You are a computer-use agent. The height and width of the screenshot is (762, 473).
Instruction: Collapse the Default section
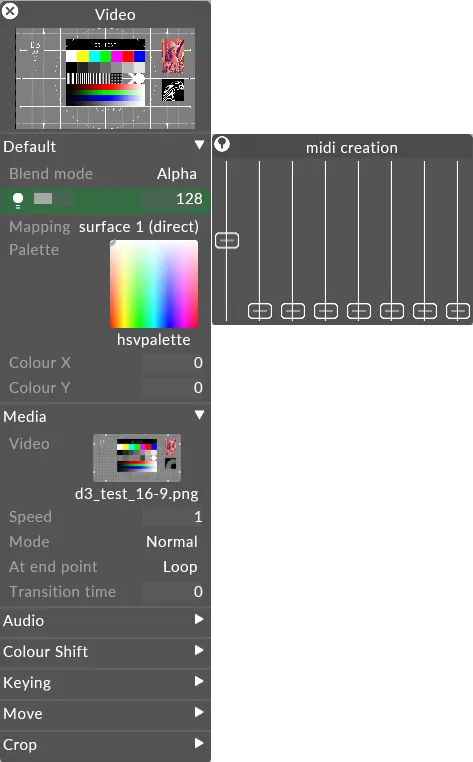199,145
